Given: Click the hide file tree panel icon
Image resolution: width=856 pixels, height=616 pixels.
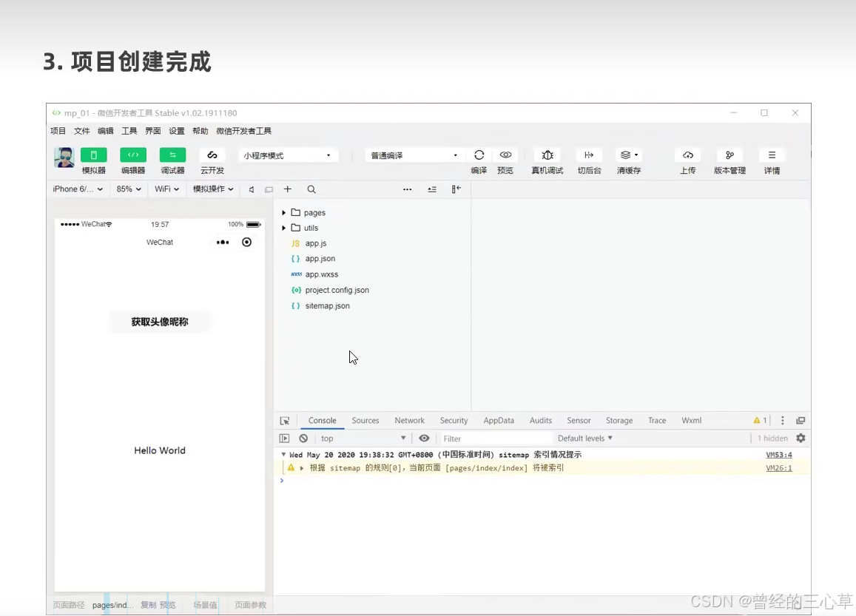Looking at the screenshot, I should (456, 189).
